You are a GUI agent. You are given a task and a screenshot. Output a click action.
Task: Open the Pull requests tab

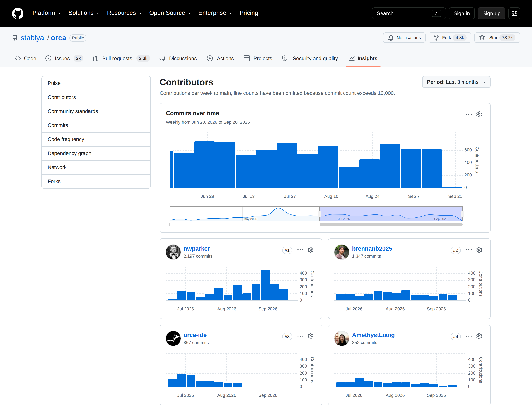click(121, 59)
